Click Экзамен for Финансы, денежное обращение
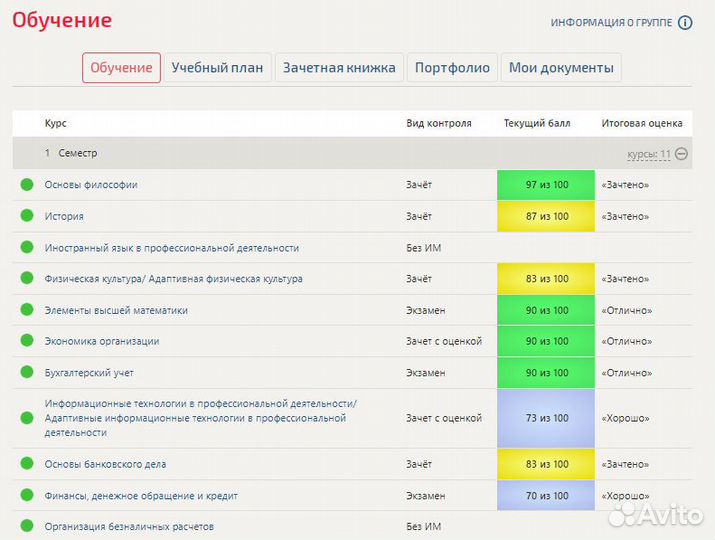 tap(425, 496)
